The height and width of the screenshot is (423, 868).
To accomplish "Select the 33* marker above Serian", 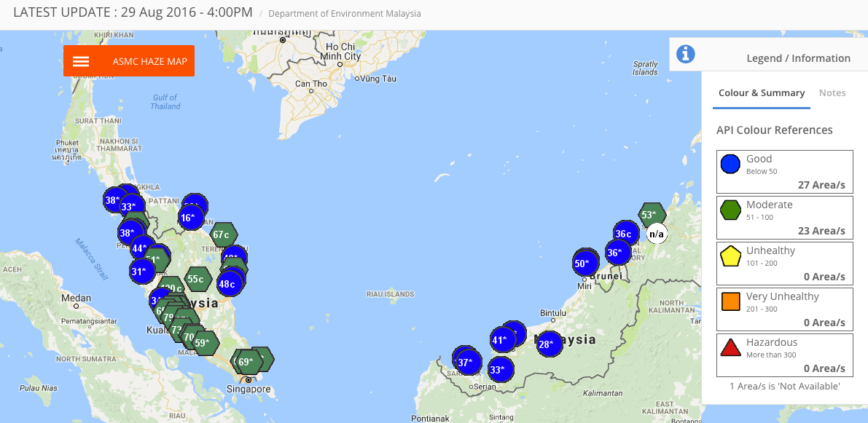I will [500, 369].
